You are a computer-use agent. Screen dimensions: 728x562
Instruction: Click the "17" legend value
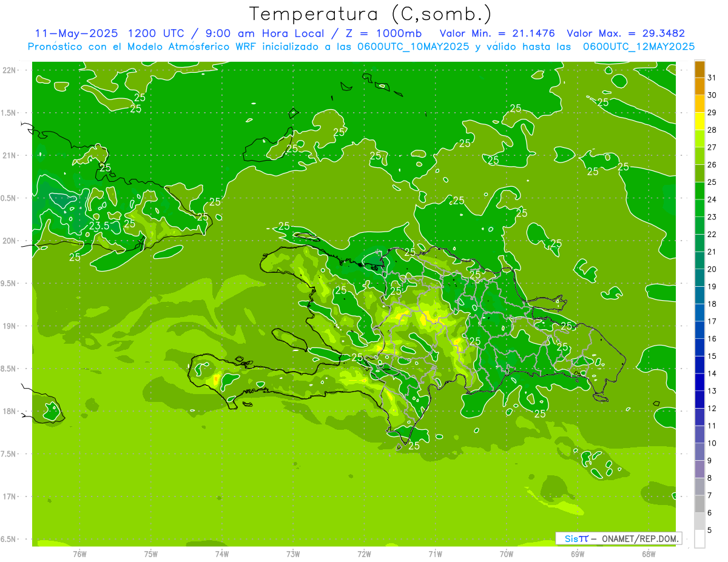coord(712,321)
